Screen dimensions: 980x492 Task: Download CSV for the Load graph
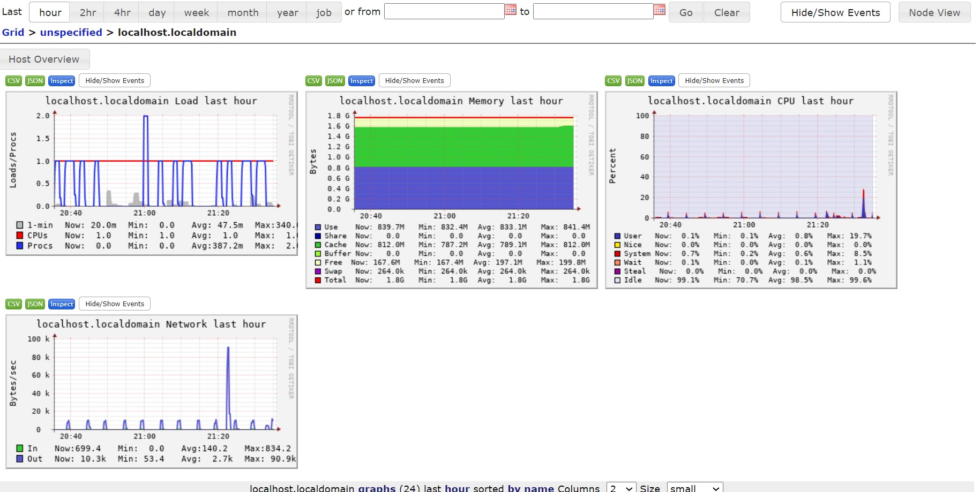tap(14, 81)
